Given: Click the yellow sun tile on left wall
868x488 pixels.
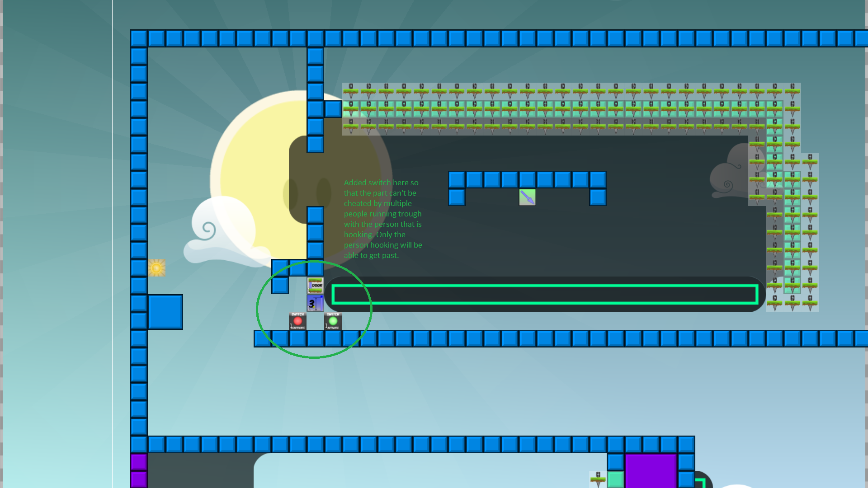Looking at the screenshot, I should 156,268.
